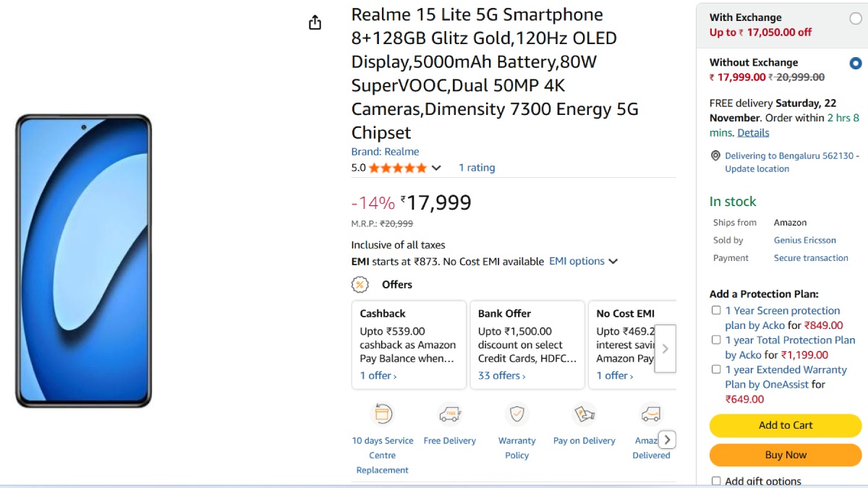Click the delivery location pin icon
868x488 pixels.
point(715,156)
